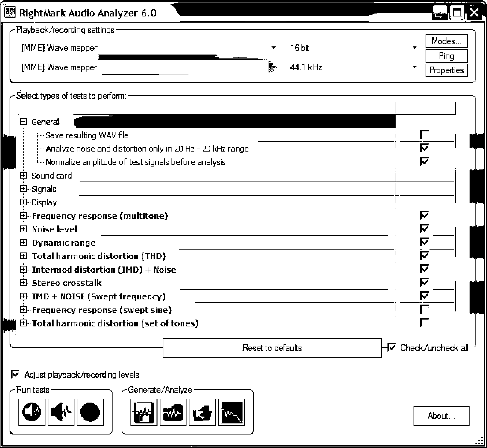Click the solid circle recording-only test icon
487x448 pixels.
[90, 412]
